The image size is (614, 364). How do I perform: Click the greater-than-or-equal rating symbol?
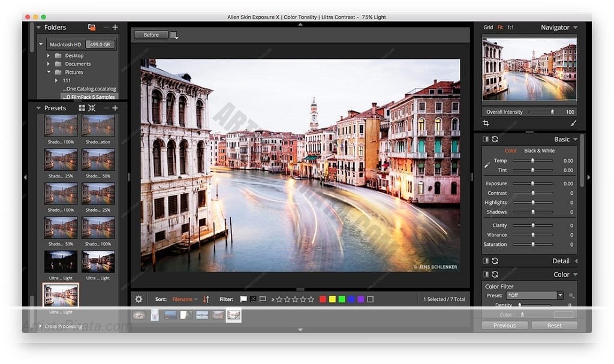tap(273, 299)
